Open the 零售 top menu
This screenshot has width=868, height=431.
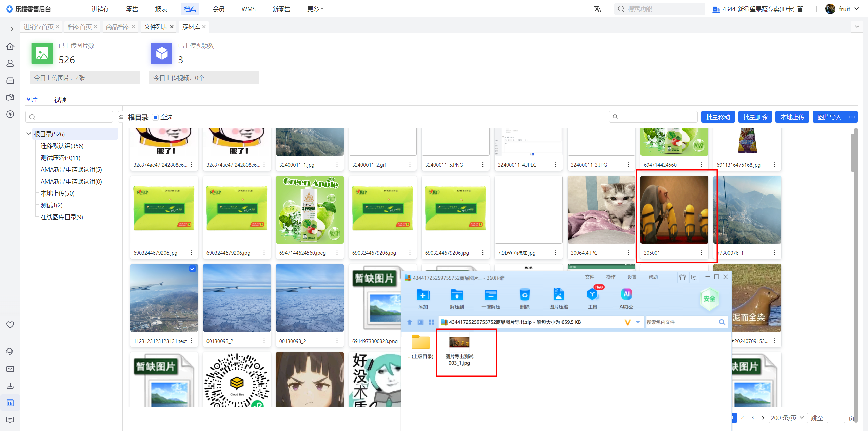[132, 9]
